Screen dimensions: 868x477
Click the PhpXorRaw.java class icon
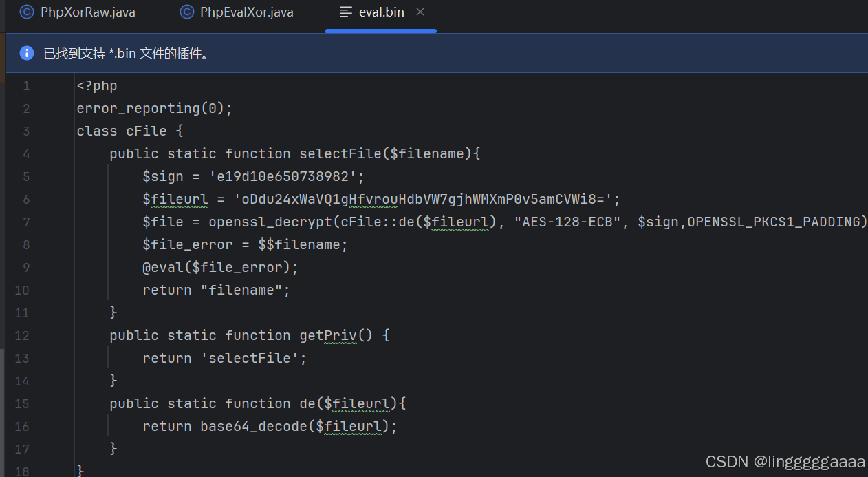(x=27, y=12)
